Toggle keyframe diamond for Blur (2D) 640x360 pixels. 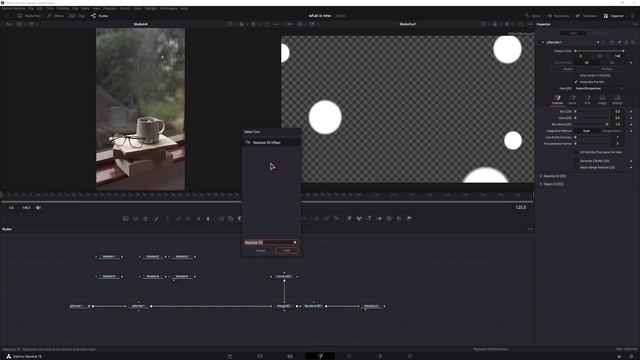coord(631,111)
